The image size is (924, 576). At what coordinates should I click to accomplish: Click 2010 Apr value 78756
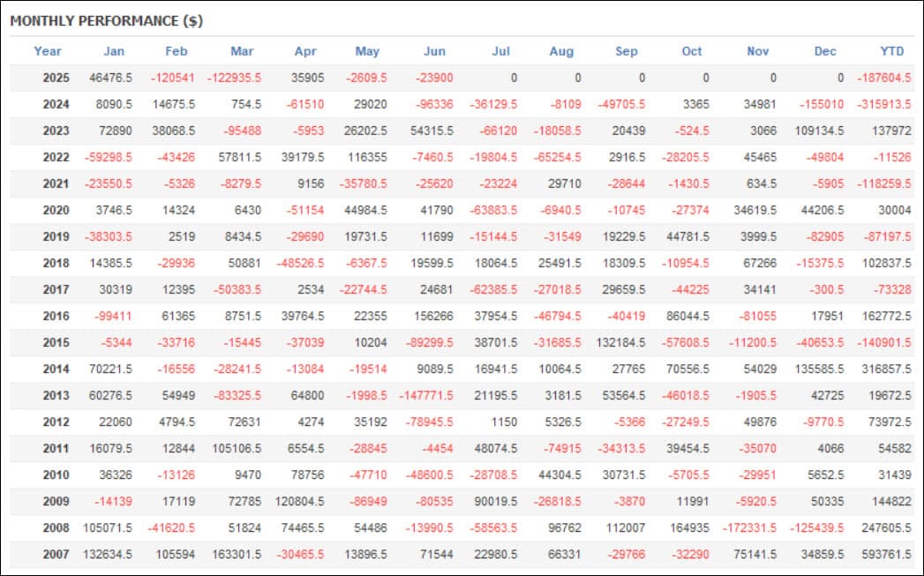point(307,475)
